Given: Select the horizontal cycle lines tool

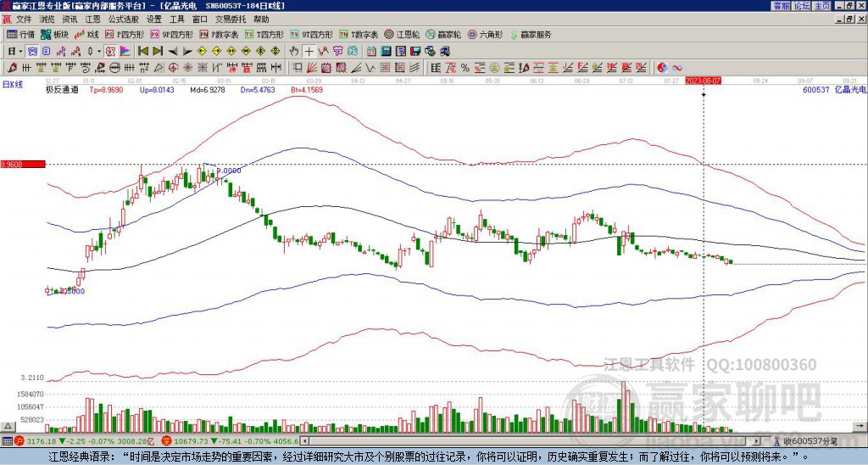Looking at the screenshot, I should tap(26, 68).
